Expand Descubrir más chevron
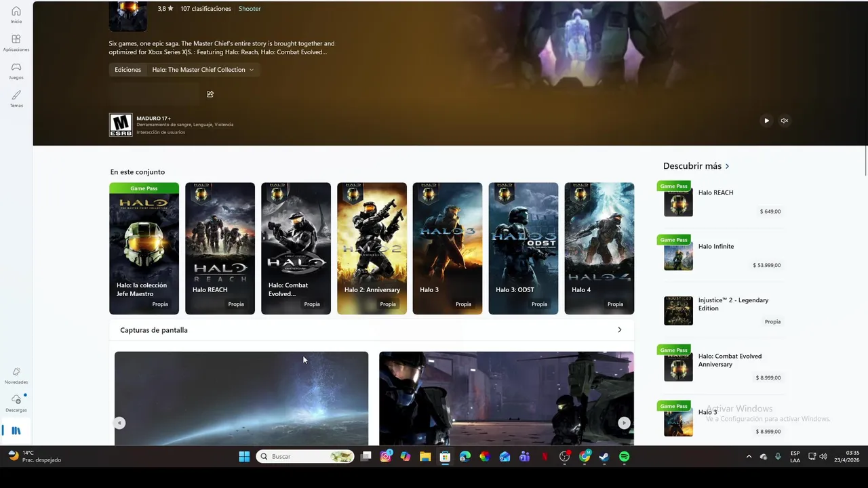The height and width of the screenshot is (488, 868). [x=728, y=166]
